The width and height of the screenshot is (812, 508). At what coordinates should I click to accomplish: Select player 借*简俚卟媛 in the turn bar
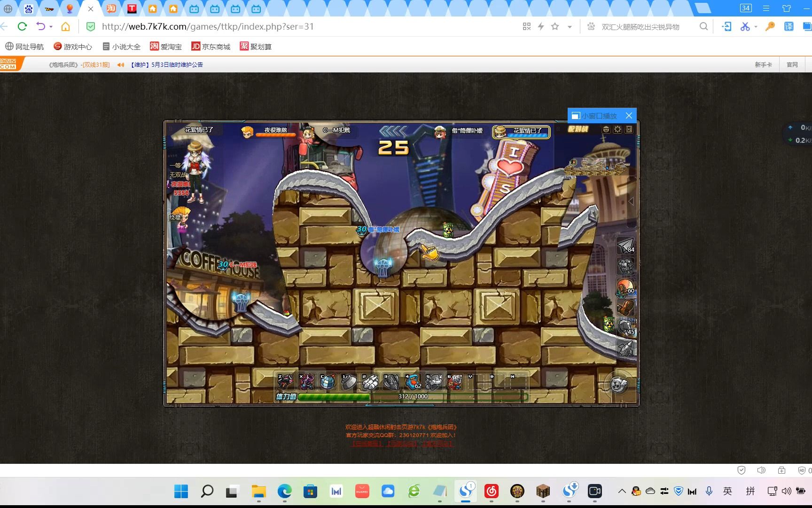459,131
